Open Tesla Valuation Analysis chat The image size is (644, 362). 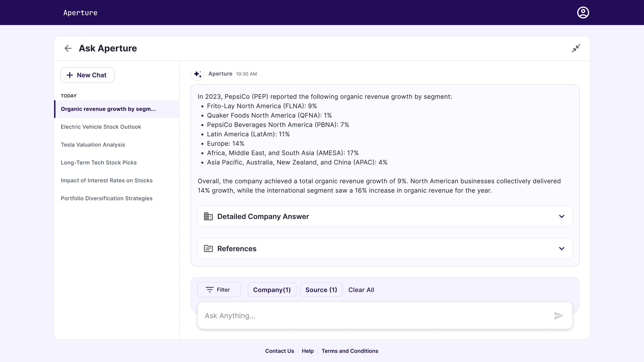tap(117, 145)
